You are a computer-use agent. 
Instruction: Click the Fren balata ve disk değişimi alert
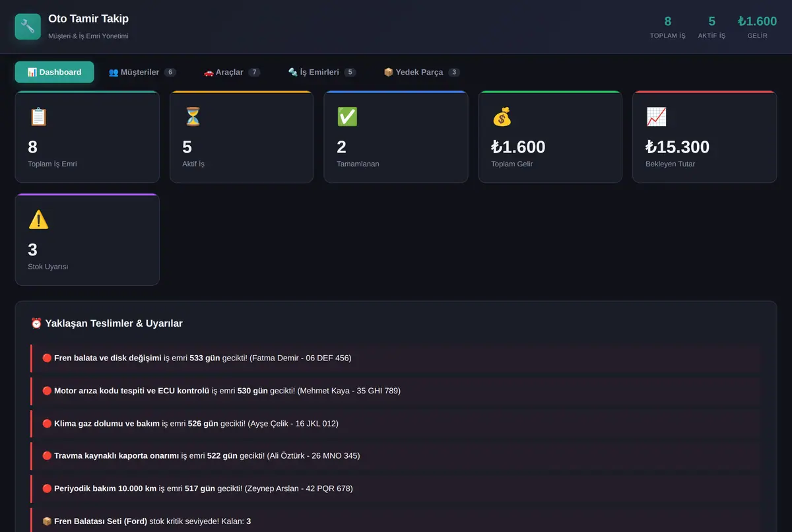tap(395, 358)
